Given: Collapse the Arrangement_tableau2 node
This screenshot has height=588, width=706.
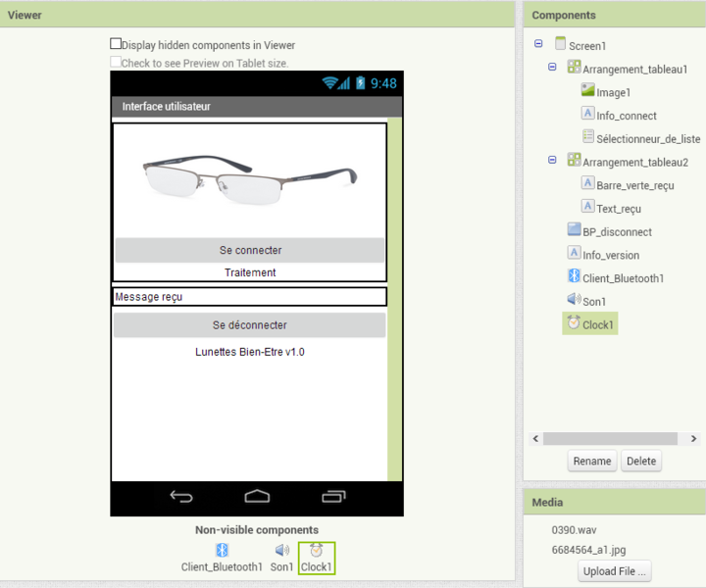Looking at the screenshot, I should point(552,161).
